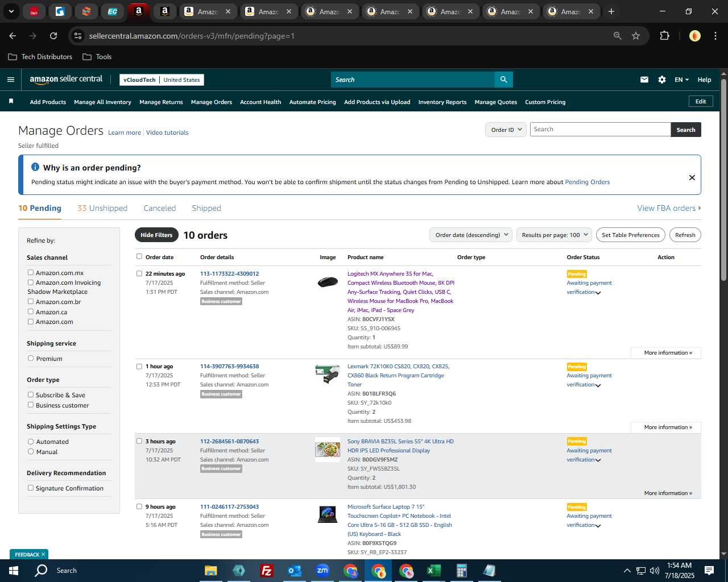Check the Signature Confirmation filter
Image resolution: width=728 pixels, height=582 pixels.
click(31, 488)
